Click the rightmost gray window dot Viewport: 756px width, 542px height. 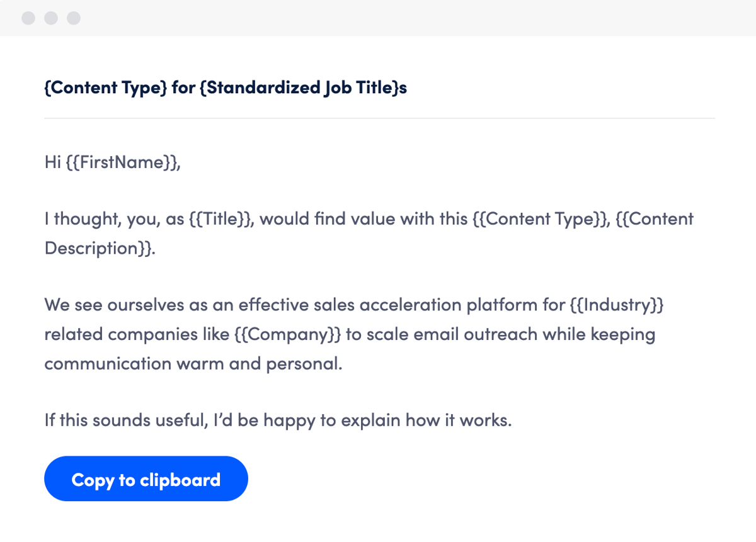(74, 18)
